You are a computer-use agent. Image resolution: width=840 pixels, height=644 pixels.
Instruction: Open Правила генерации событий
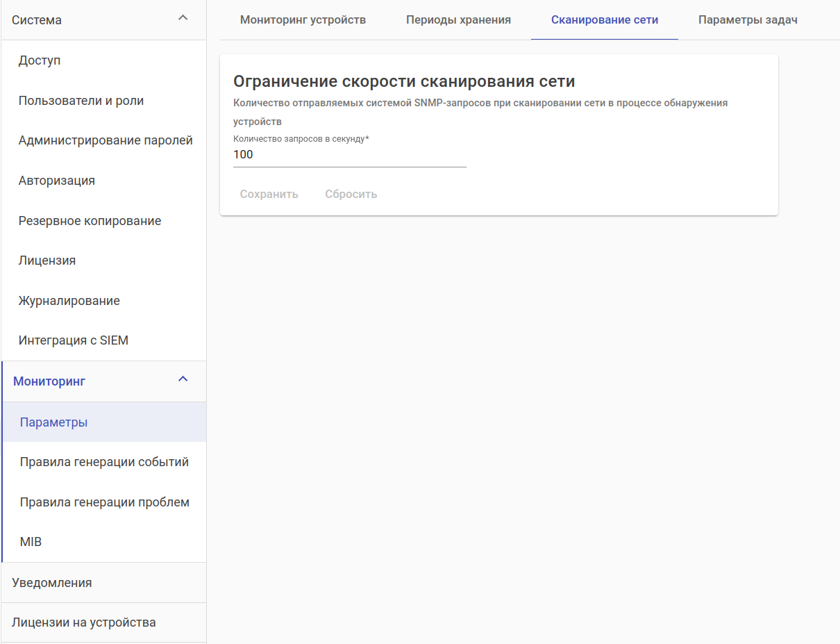104,462
